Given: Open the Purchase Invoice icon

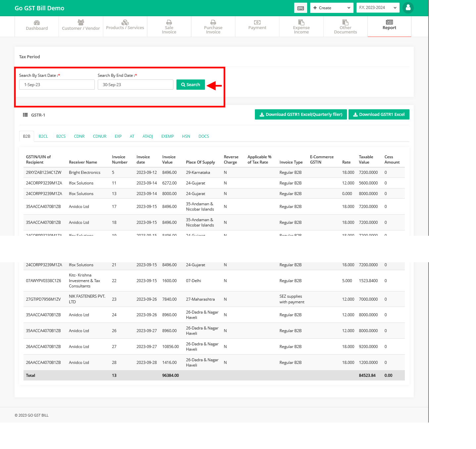Looking at the screenshot, I should pos(213,22).
